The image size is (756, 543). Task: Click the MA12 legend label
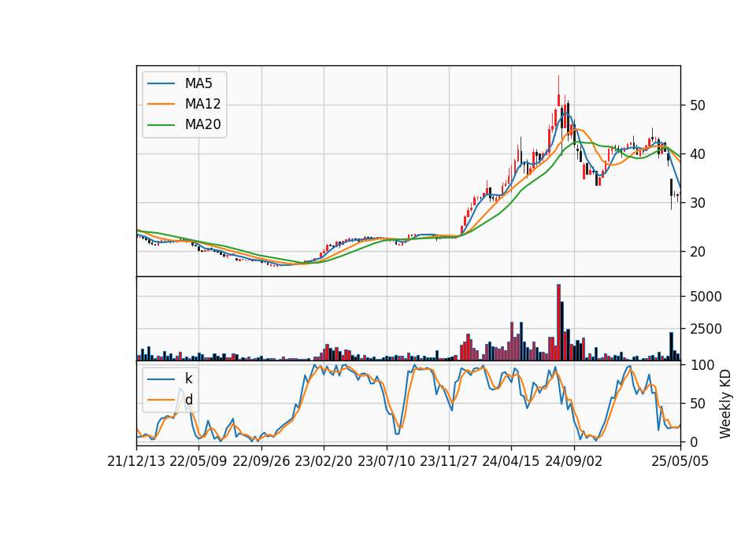click(202, 104)
